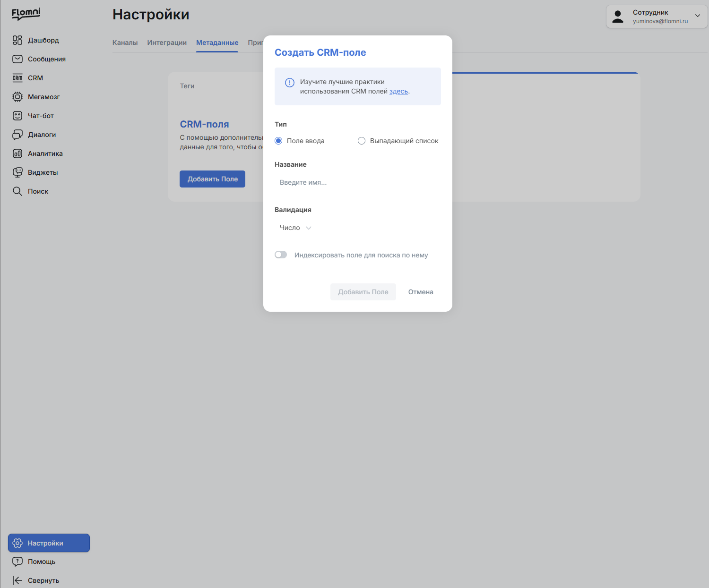Open the Виджеты widget icon
This screenshot has width=709, height=588.
point(17,172)
